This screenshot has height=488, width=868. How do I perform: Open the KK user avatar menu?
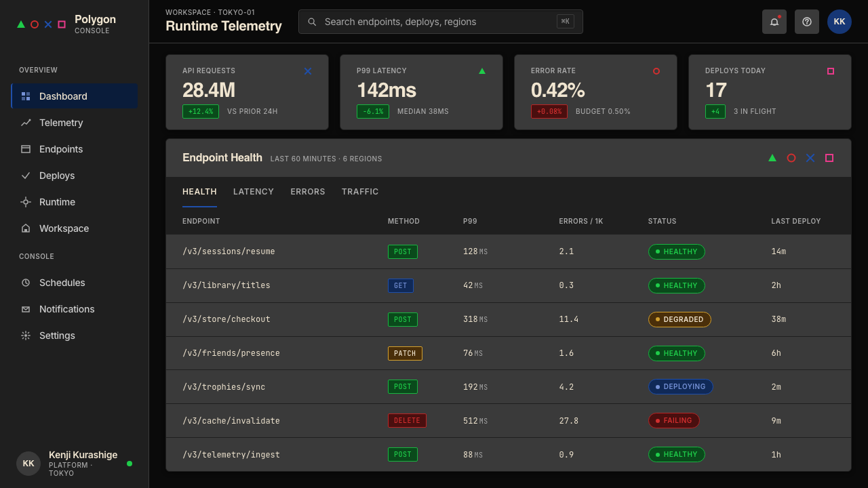[x=840, y=22]
